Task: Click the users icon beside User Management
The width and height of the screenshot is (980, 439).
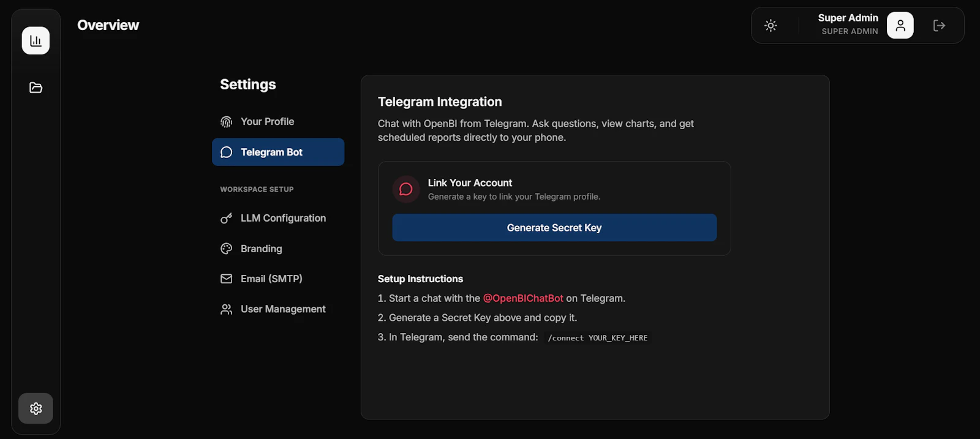Action: point(226,309)
